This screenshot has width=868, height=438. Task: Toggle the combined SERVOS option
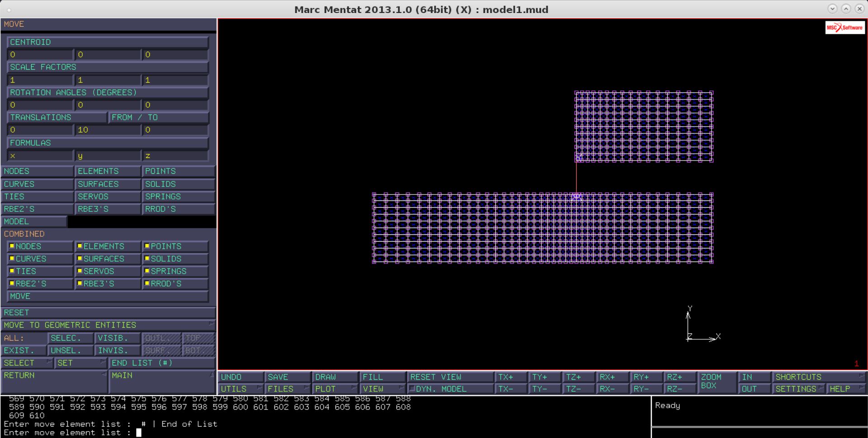(108, 271)
